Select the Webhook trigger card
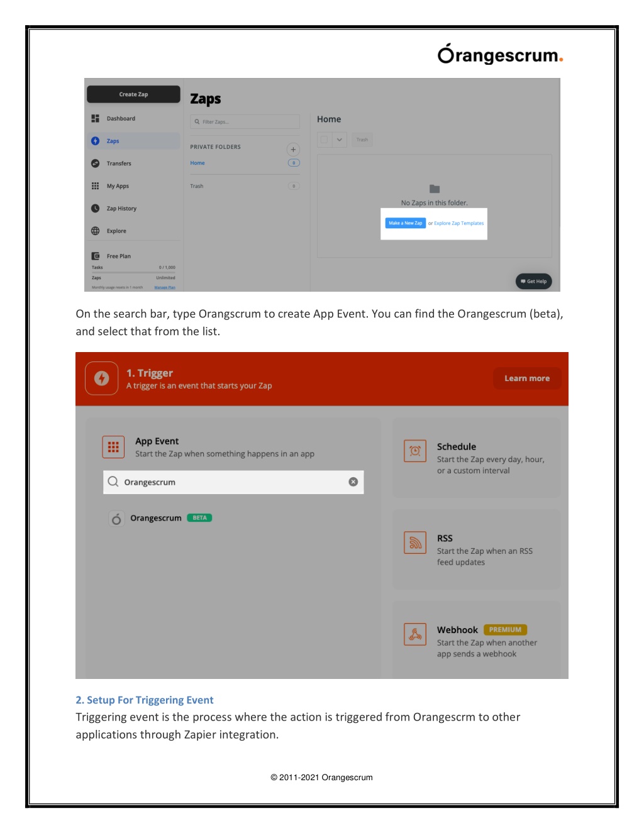644x833 pixels. [476, 640]
